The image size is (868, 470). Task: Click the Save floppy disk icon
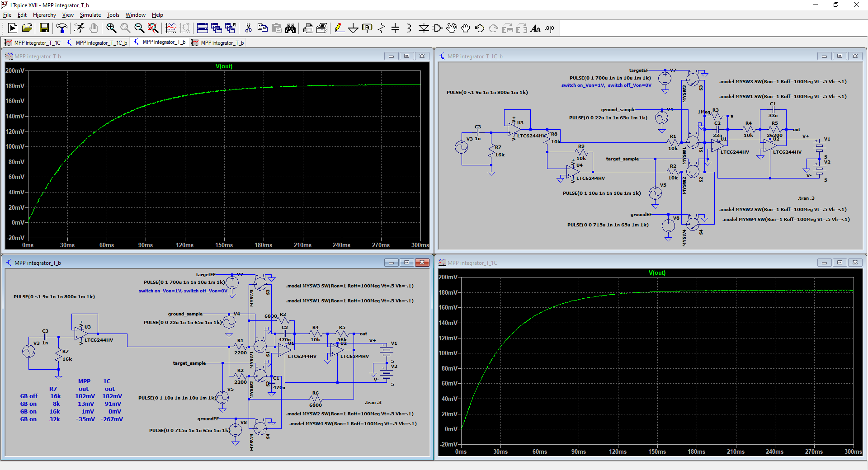pyautogui.click(x=44, y=28)
